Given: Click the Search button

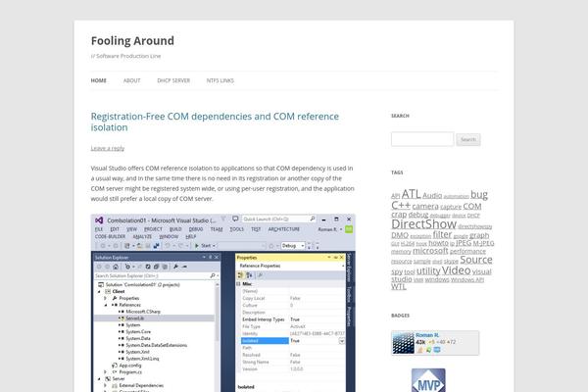Looking at the screenshot, I should coord(468,139).
